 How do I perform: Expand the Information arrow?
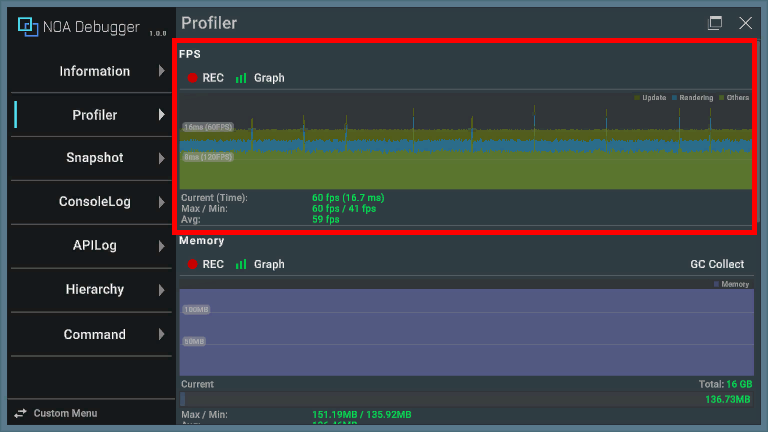(x=162, y=71)
